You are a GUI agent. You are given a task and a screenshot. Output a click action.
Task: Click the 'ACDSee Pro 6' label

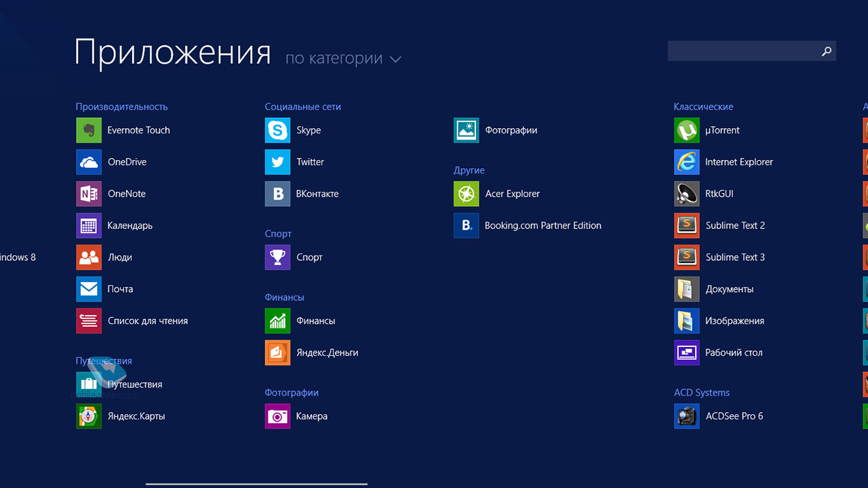(734, 416)
